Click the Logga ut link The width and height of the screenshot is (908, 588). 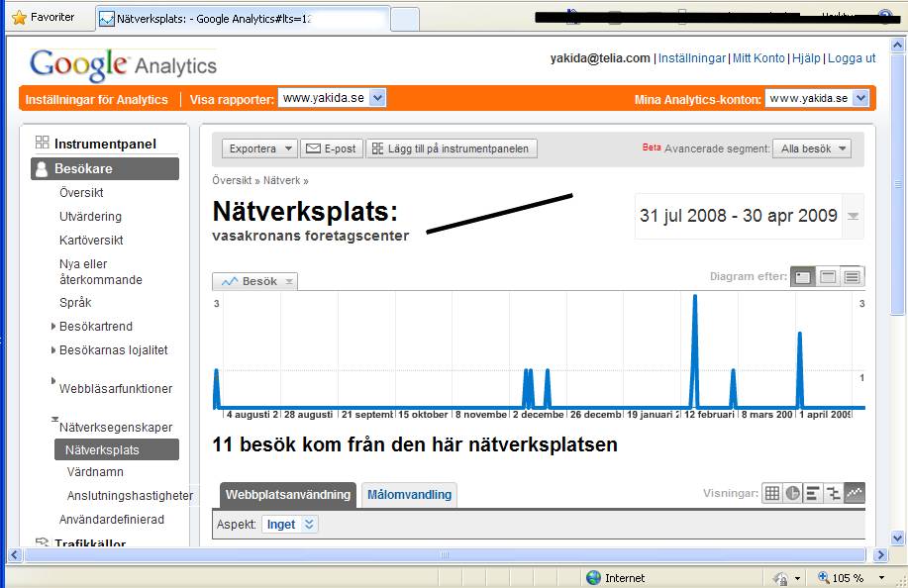pyautogui.click(x=852, y=58)
